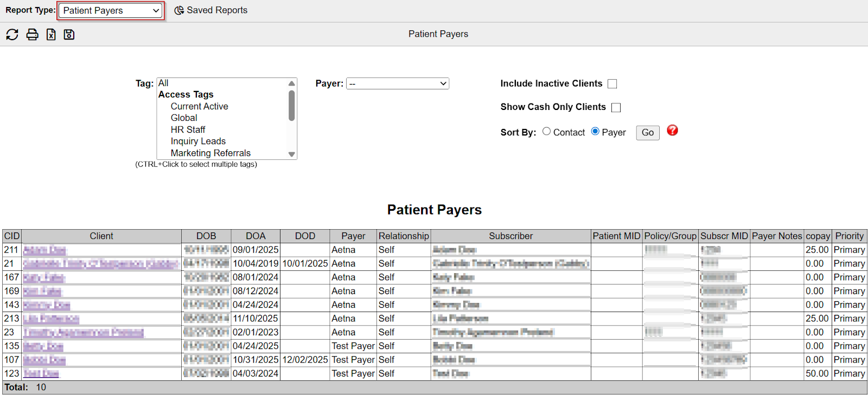The image size is (868, 395).
Task: Click the red help question mark icon
Action: click(672, 131)
